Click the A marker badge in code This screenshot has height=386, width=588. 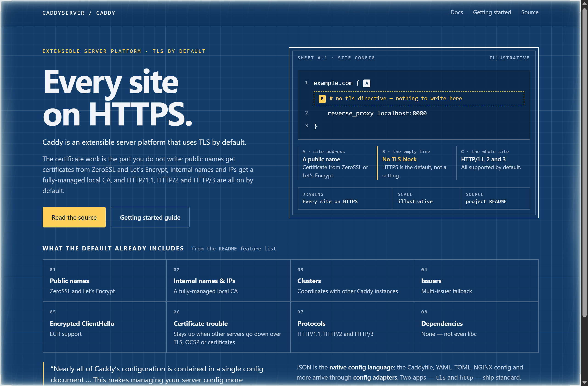pos(367,83)
